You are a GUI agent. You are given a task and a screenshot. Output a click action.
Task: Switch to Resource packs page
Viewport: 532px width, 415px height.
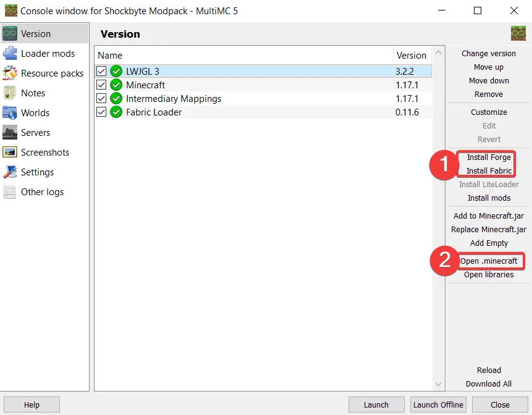(x=44, y=73)
